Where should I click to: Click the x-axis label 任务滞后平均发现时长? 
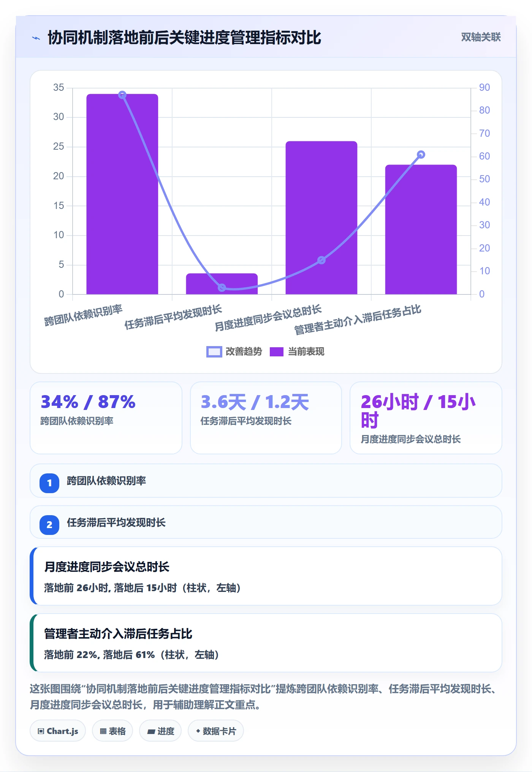click(x=173, y=317)
